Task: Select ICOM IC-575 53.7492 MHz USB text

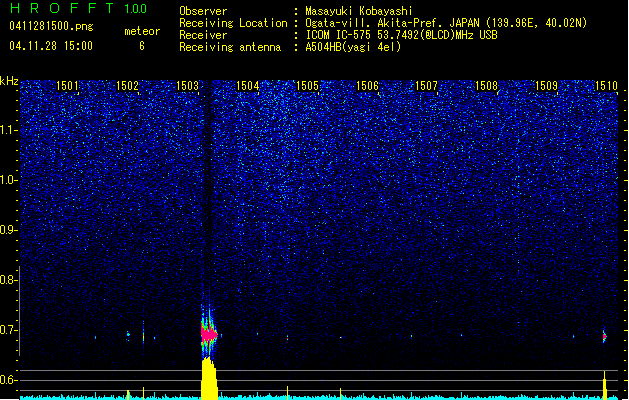Action: pyautogui.click(x=401, y=35)
